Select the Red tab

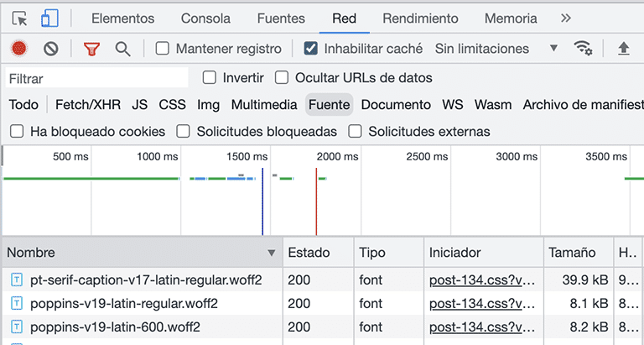344,18
